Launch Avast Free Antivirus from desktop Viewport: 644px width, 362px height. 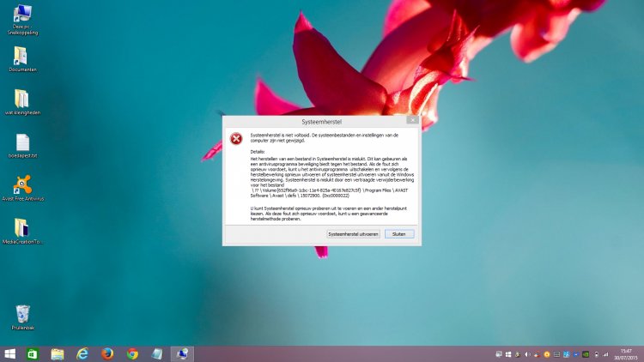22,188
